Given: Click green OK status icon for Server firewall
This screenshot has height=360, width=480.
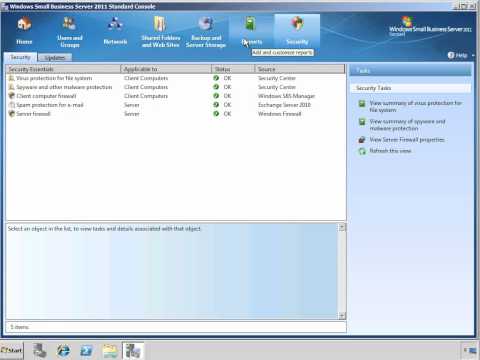Looking at the screenshot, I should pyautogui.click(x=216, y=114).
